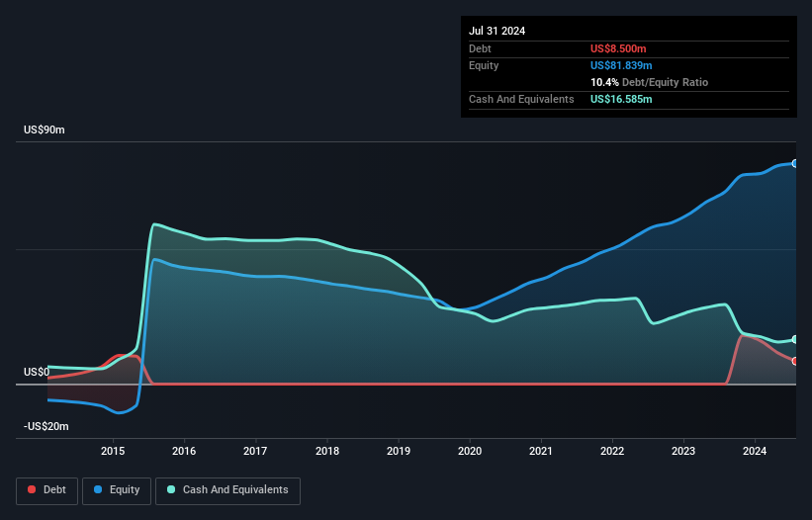Image resolution: width=812 pixels, height=520 pixels.
Task: Click the 2018 x-axis label
Action: (327, 451)
